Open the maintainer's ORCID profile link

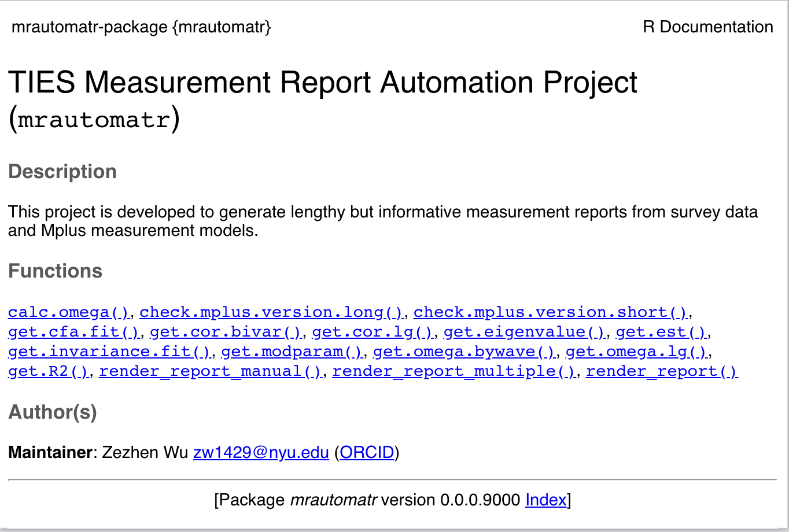pos(367,452)
